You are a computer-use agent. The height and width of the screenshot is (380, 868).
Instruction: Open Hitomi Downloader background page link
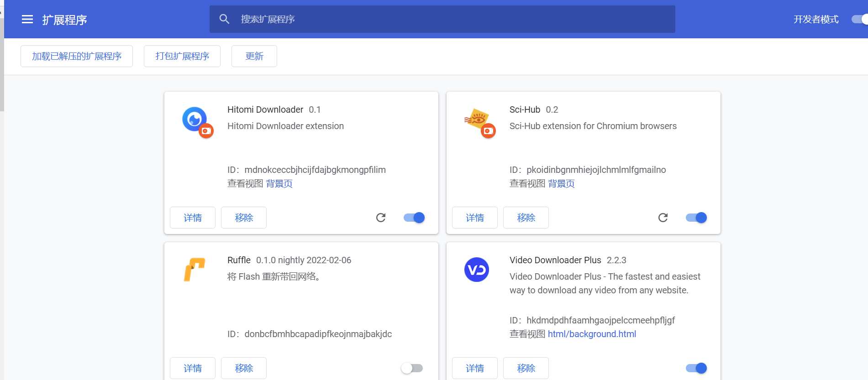(x=279, y=183)
